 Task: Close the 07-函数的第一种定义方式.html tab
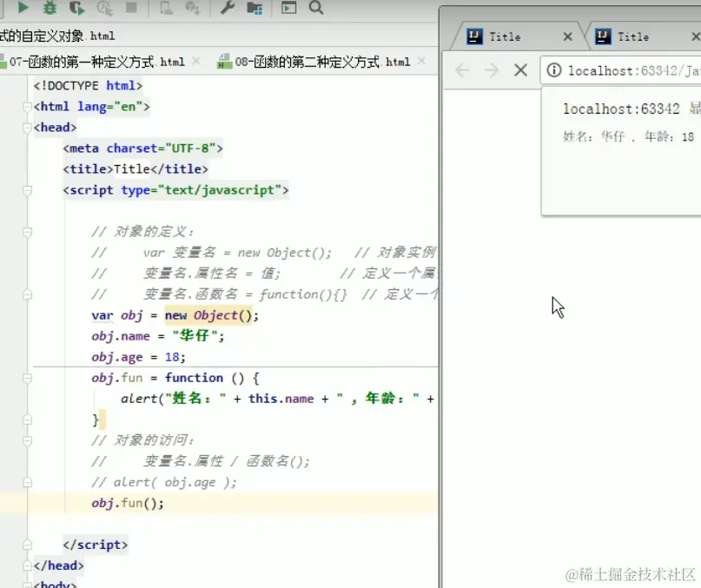(x=195, y=61)
